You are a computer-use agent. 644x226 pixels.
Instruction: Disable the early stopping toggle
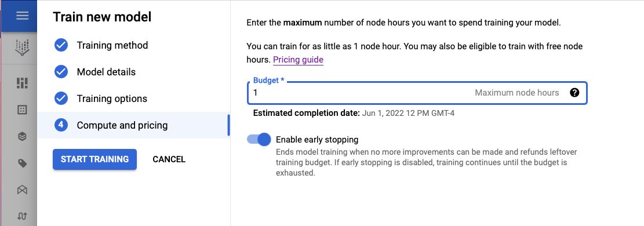click(x=259, y=139)
